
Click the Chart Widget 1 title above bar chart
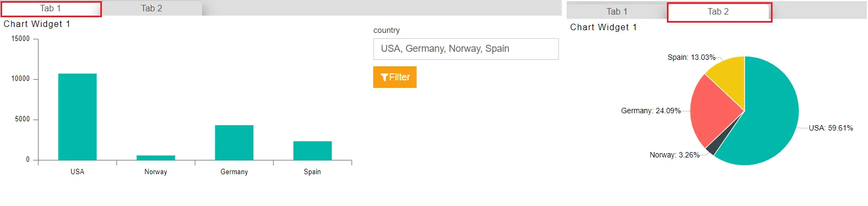tap(37, 24)
